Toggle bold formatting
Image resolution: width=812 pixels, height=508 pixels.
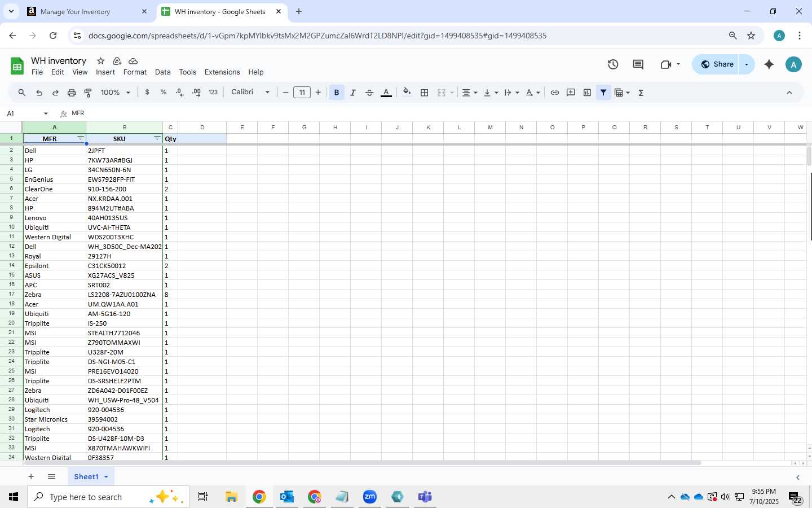[337, 93]
